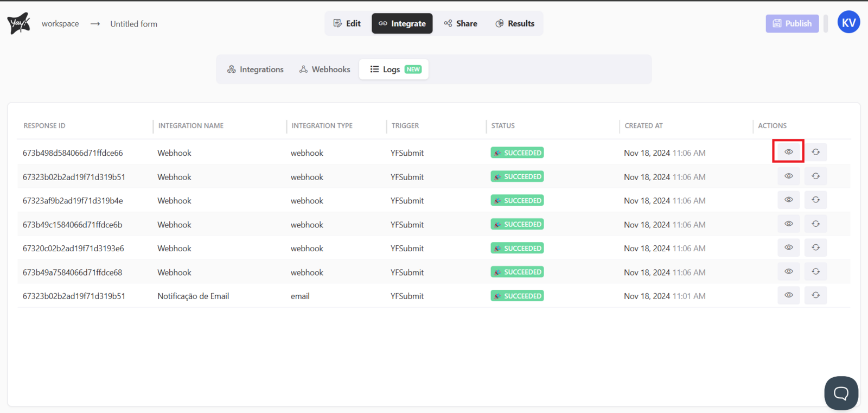
Task: Retry log for response 673b49a7584066d71ffdce68
Action: point(815,271)
